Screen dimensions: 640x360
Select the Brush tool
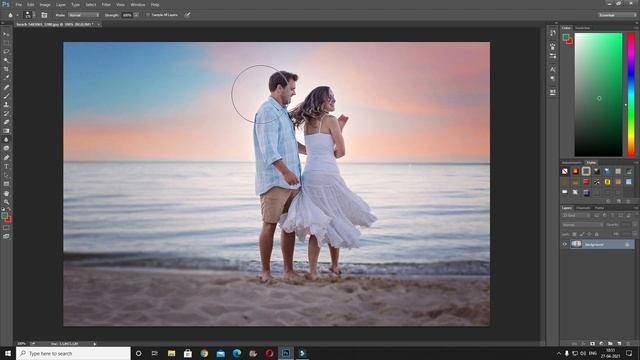click(x=6, y=96)
